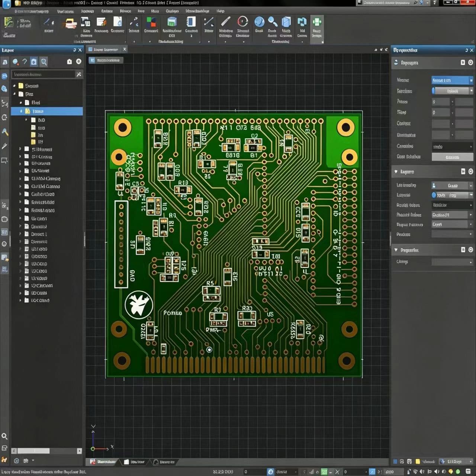This screenshot has width=476, height=476.
Task: Click the left panel horizontal scrollbar thumb
Action: [33, 451]
